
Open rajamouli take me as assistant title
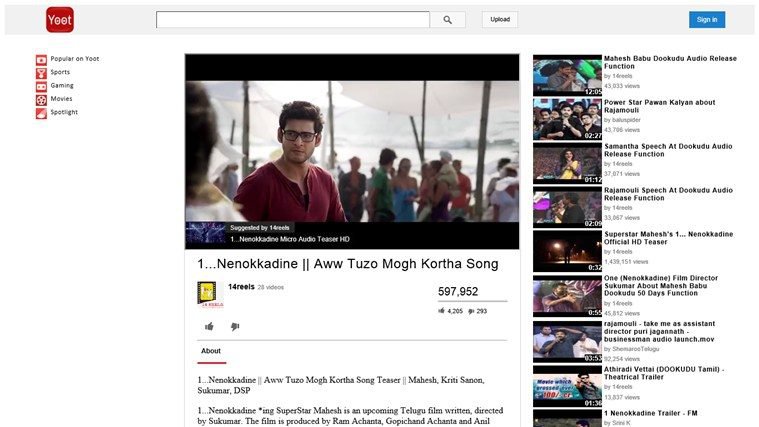659,332
